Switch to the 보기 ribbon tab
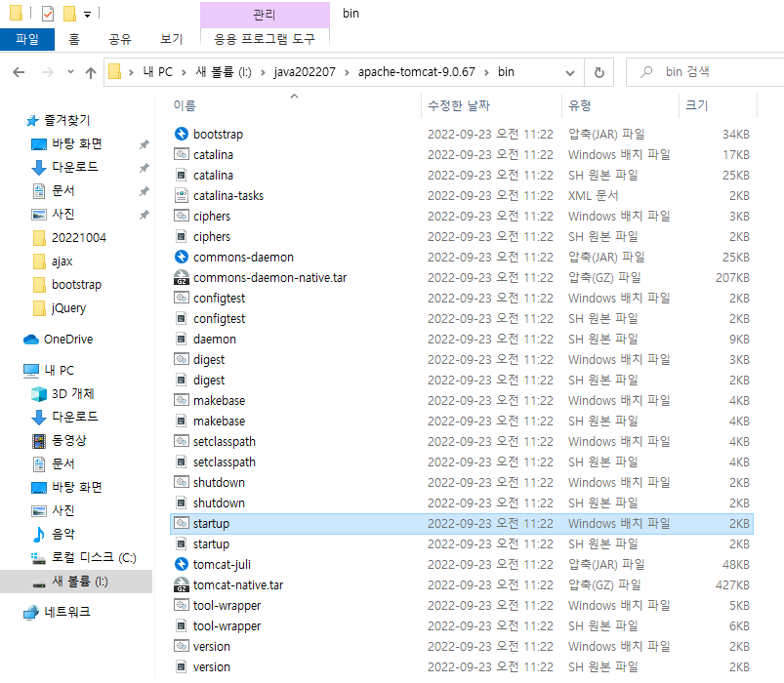Image resolution: width=784 pixels, height=683 pixels. (x=172, y=39)
